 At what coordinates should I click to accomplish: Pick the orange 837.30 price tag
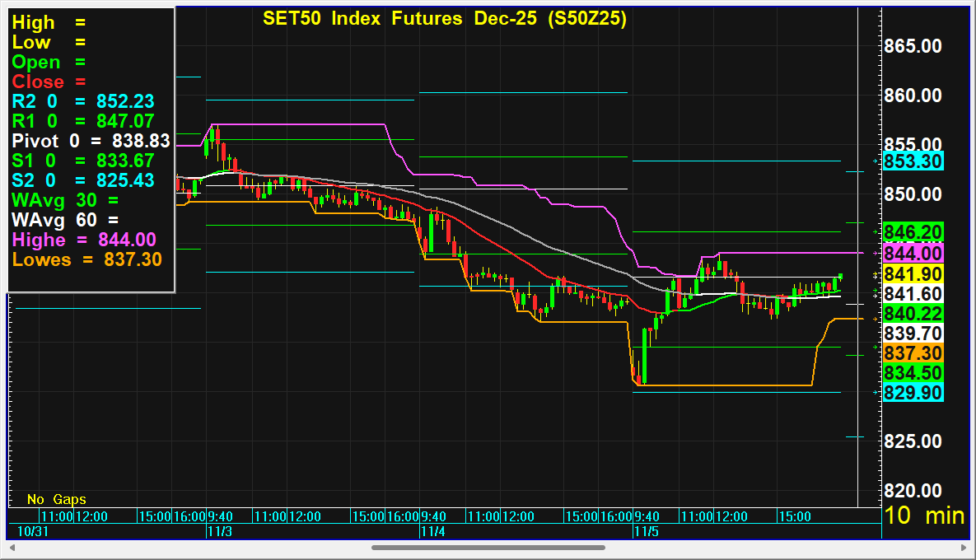(913, 352)
